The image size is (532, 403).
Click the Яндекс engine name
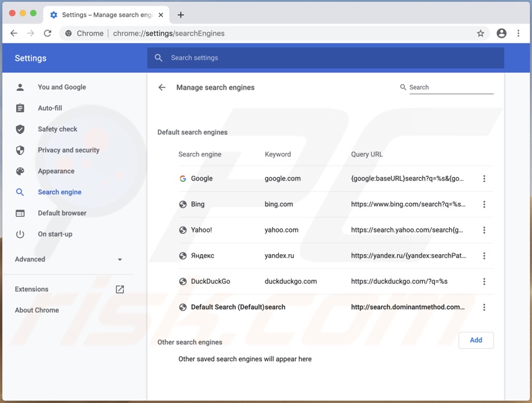tap(203, 255)
